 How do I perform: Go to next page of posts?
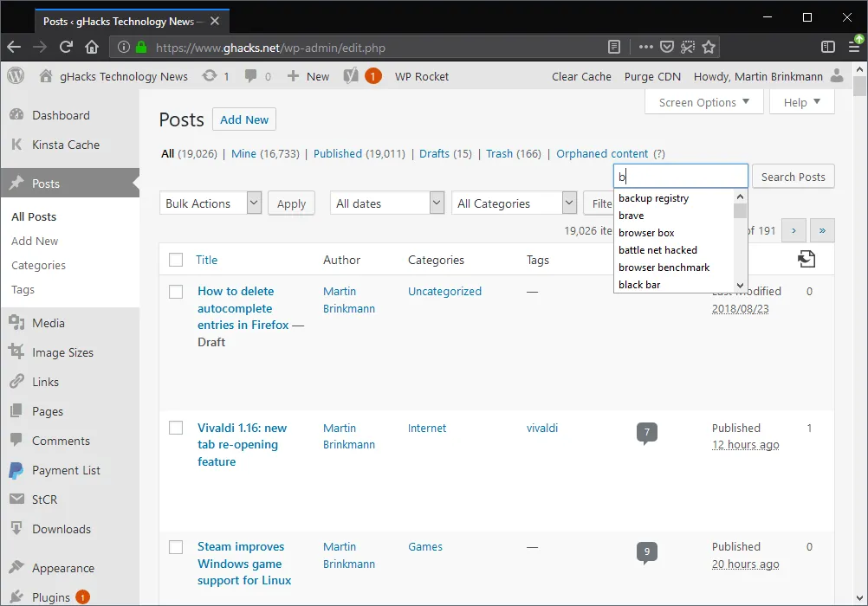click(x=794, y=230)
